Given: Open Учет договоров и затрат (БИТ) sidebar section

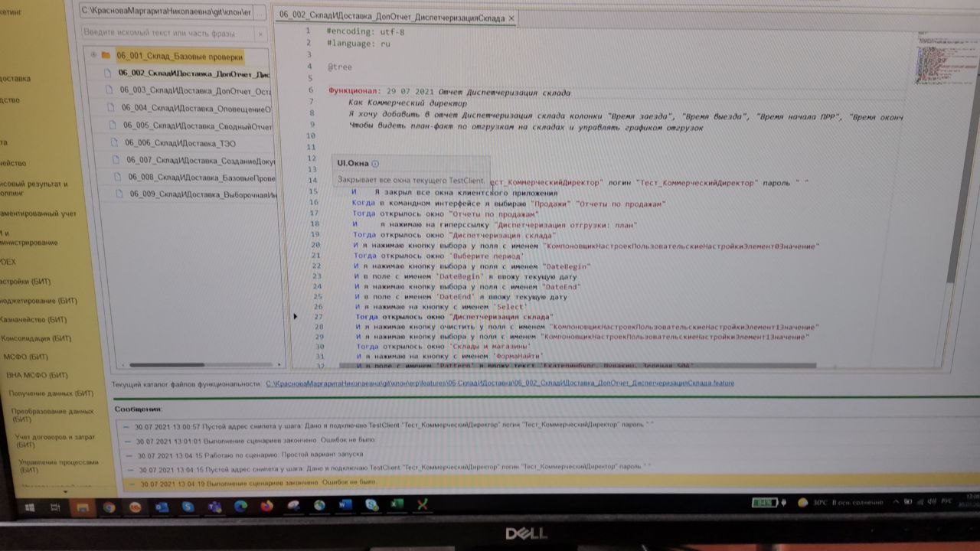Looking at the screenshot, I should [55, 440].
